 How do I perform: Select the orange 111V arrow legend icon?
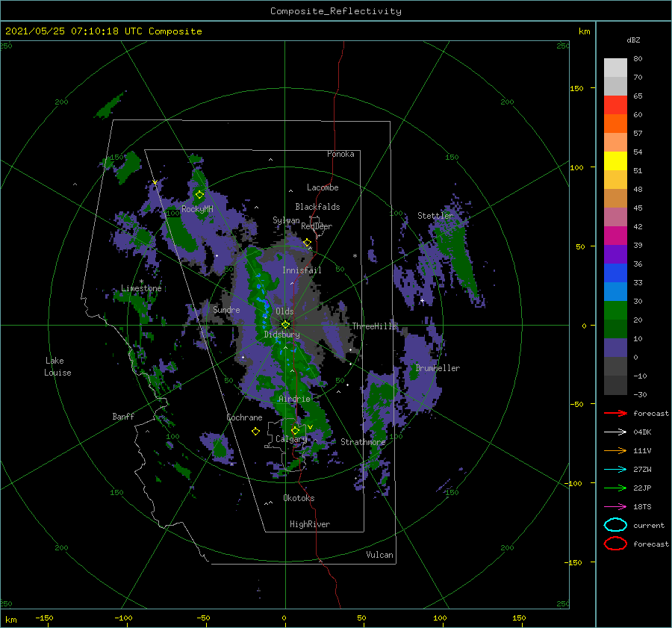(x=615, y=450)
